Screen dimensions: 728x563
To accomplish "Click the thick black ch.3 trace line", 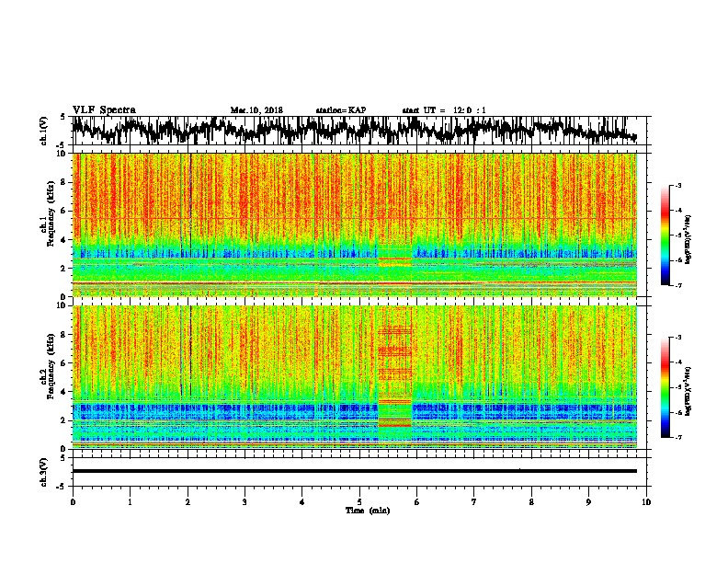I will [355, 471].
